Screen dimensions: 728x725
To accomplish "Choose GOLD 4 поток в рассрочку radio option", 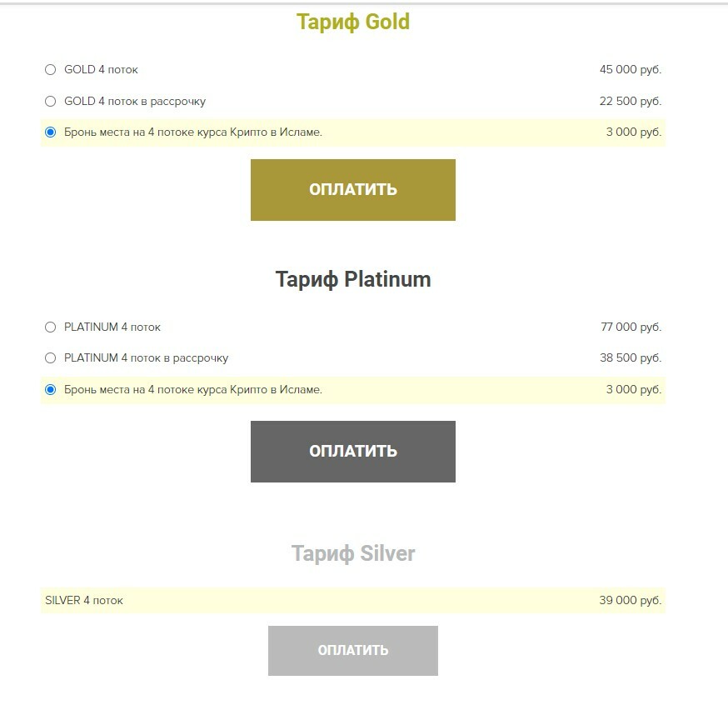I will tap(50, 102).
